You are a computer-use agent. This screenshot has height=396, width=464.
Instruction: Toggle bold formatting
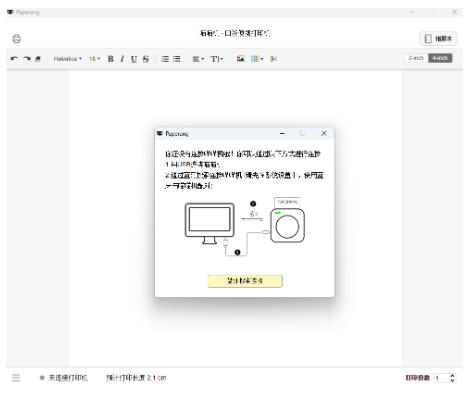point(111,59)
